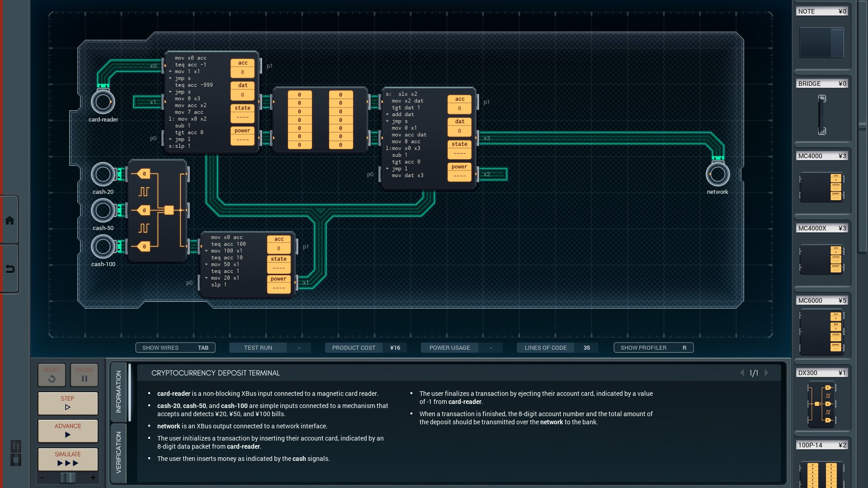Select the cash-100 input port

[103, 247]
